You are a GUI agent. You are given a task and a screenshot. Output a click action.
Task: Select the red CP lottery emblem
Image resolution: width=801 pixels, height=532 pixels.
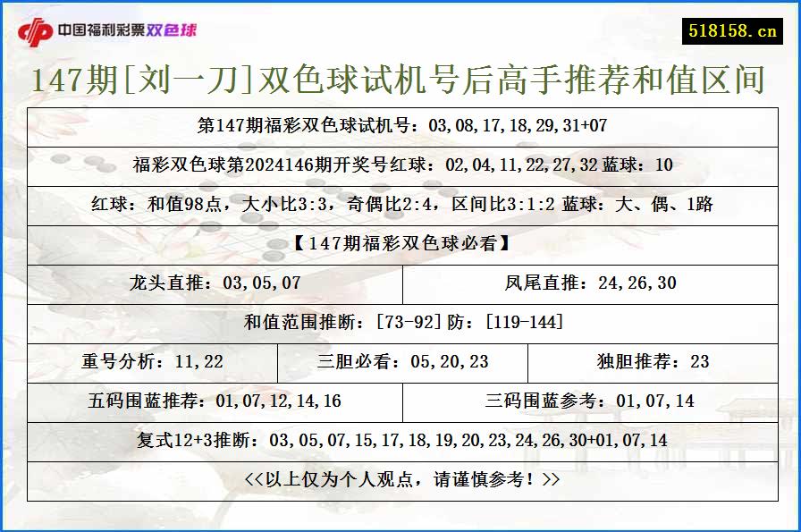coord(36,28)
